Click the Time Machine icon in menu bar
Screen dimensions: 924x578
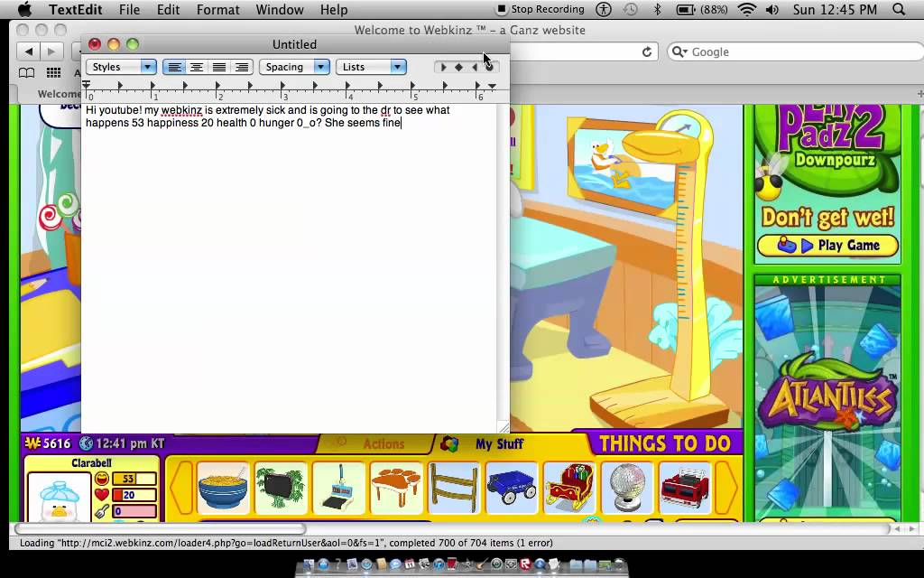(630, 9)
